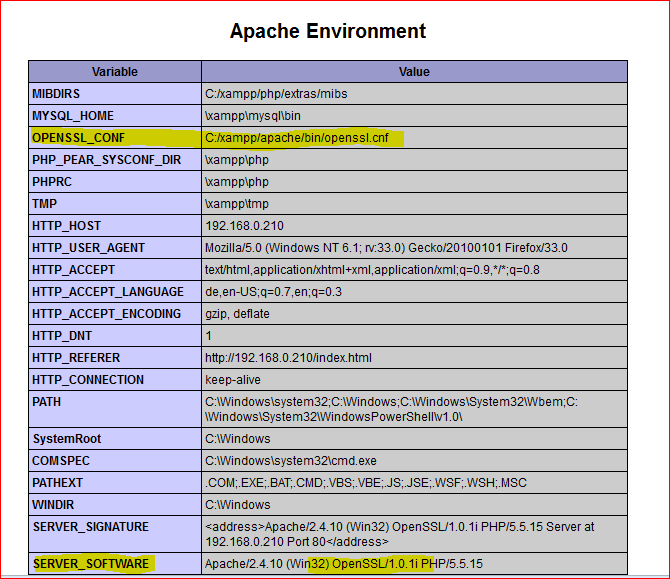This screenshot has width=670, height=579.
Task: Click the .COM;.EXE;.BAT extensions value
Action: [x=366, y=483]
